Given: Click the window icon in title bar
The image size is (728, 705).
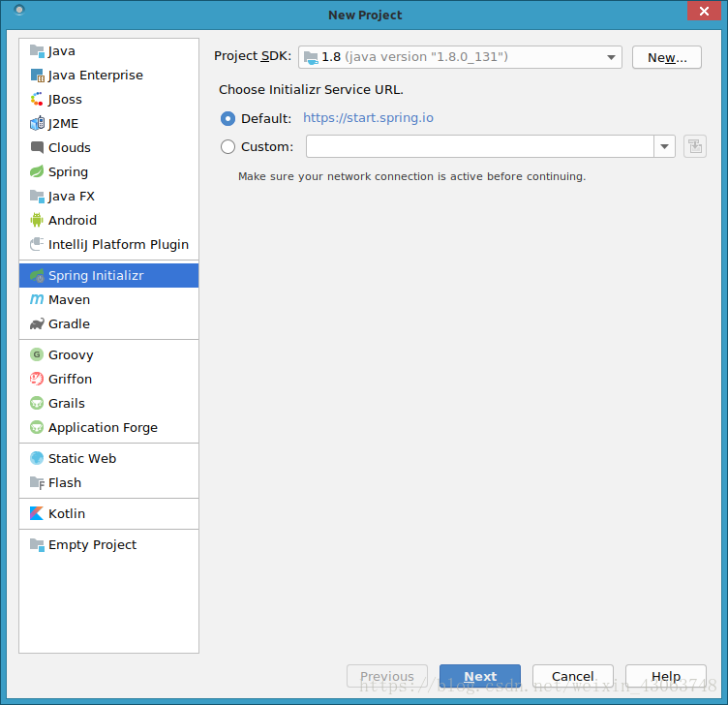Looking at the screenshot, I should tap(19, 10).
